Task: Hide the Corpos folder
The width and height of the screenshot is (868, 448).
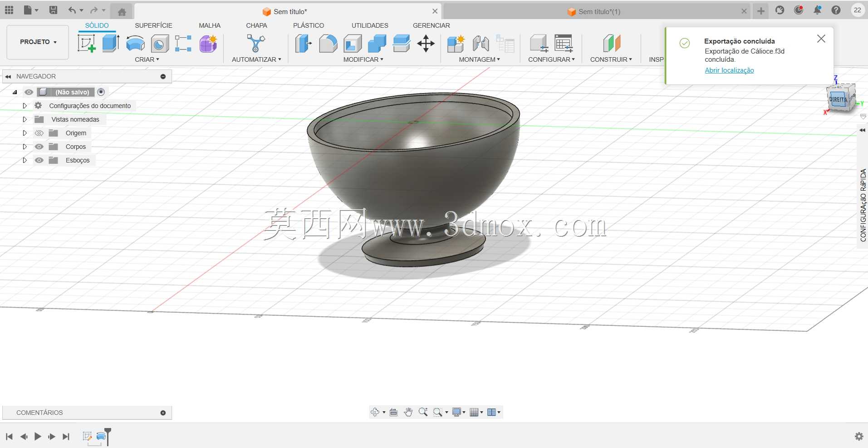Action: click(x=39, y=147)
